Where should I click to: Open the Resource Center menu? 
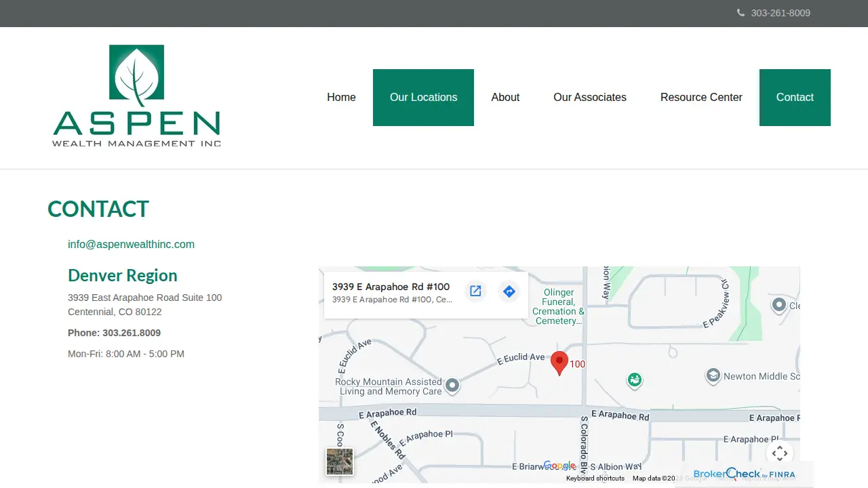[x=701, y=98]
